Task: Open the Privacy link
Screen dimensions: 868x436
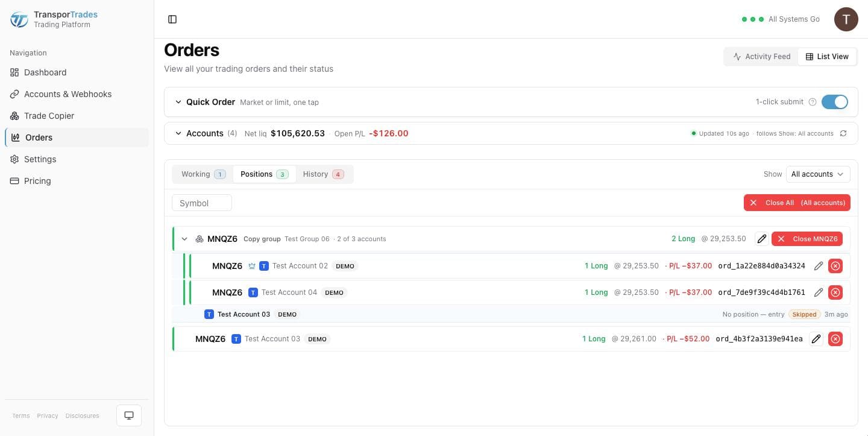Action: (48, 415)
